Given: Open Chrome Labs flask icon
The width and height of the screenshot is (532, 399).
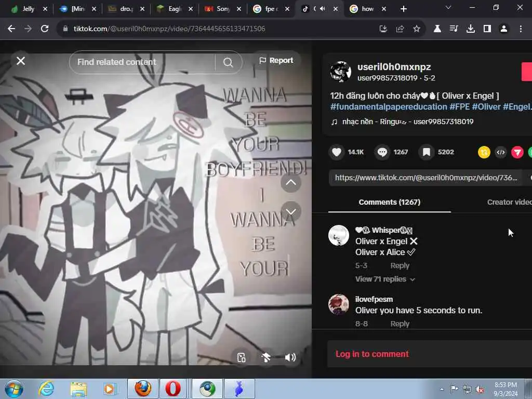Looking at the screenshot, I should 437,29.
